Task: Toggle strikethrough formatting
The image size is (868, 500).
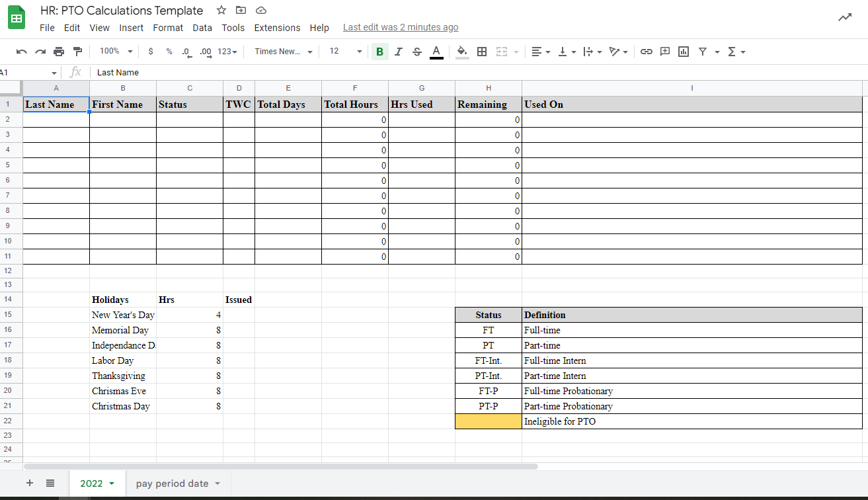Action: point(416,52)
